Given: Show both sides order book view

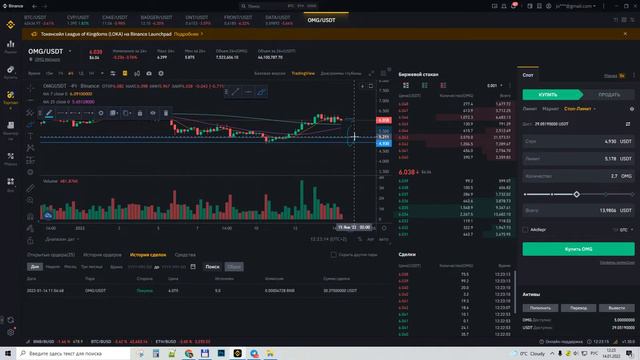Looking at the screenshot, I should [406, 85].
